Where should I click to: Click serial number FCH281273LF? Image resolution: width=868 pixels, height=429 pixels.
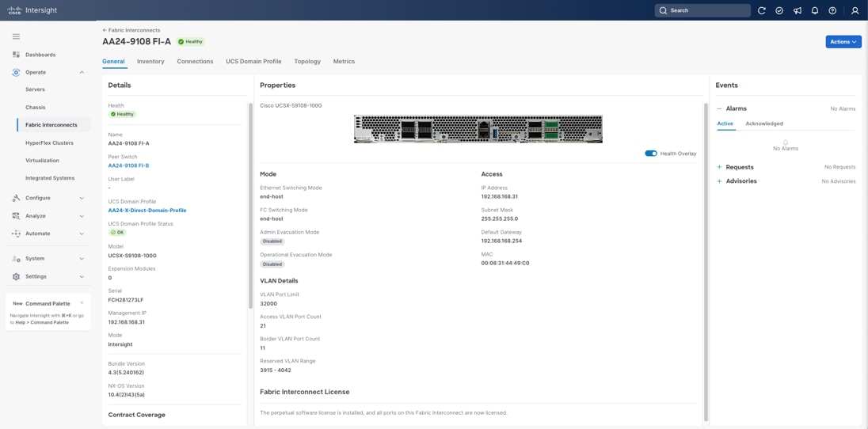point(126,300)
